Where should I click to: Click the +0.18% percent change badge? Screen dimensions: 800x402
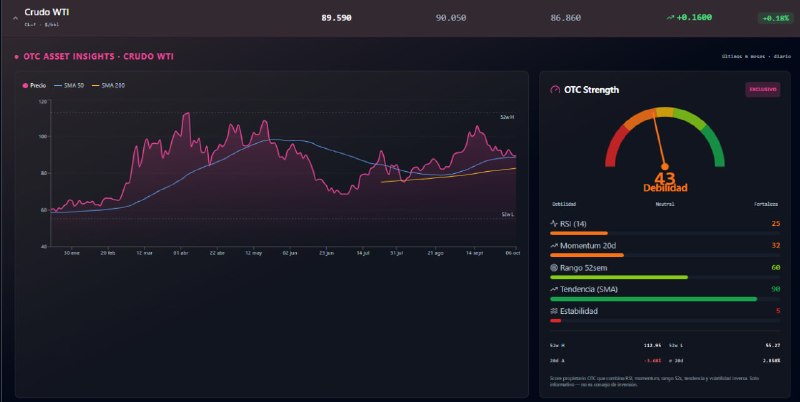(776, 18)
